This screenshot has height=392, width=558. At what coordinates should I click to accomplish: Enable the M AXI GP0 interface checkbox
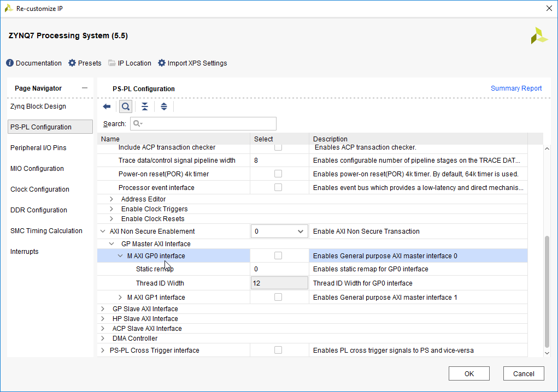coord(278,256)
